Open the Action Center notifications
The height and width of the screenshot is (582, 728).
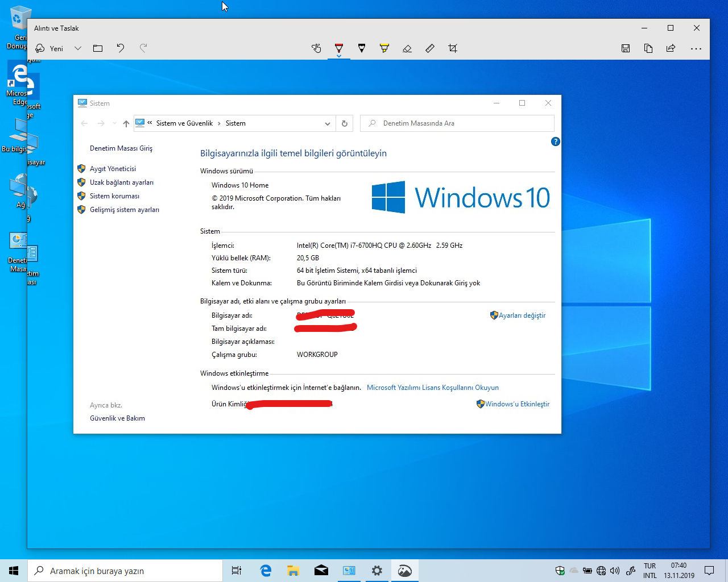pyautogui.click(x=709, y=571)
